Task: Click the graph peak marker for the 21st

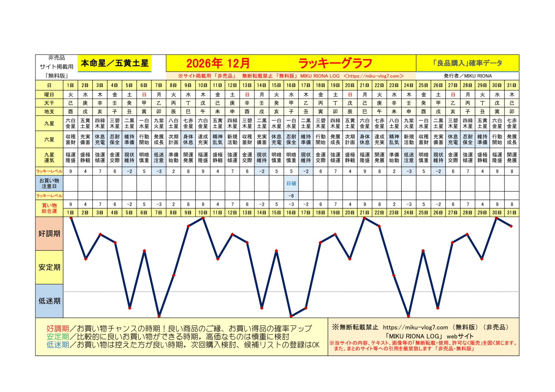Action: pyautogui.click(x=364, y=218)
